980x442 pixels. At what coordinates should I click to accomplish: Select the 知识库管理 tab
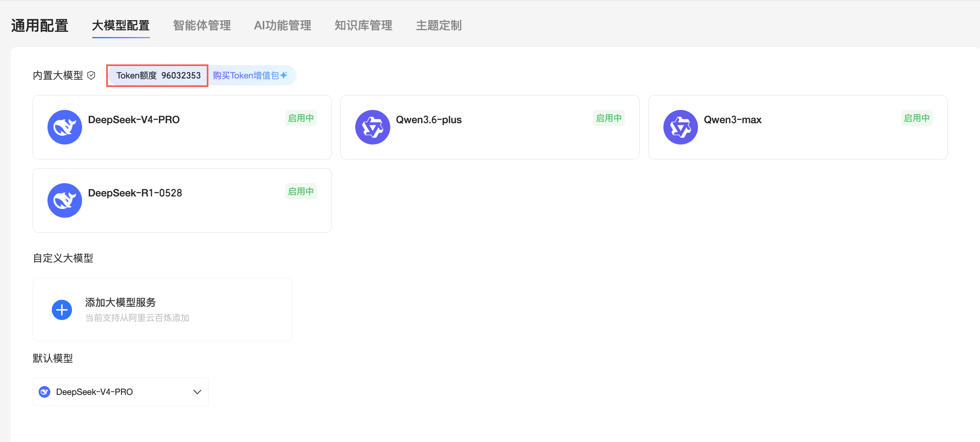coord(364,26)
